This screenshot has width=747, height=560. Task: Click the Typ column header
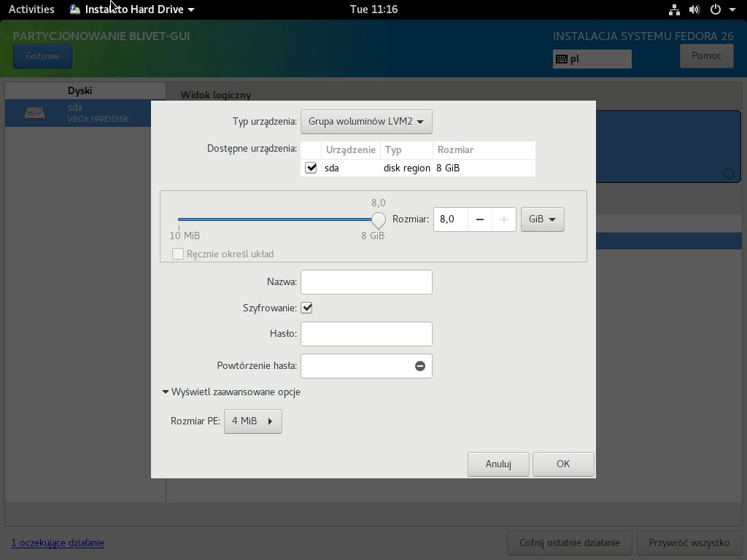pos(406,150)
